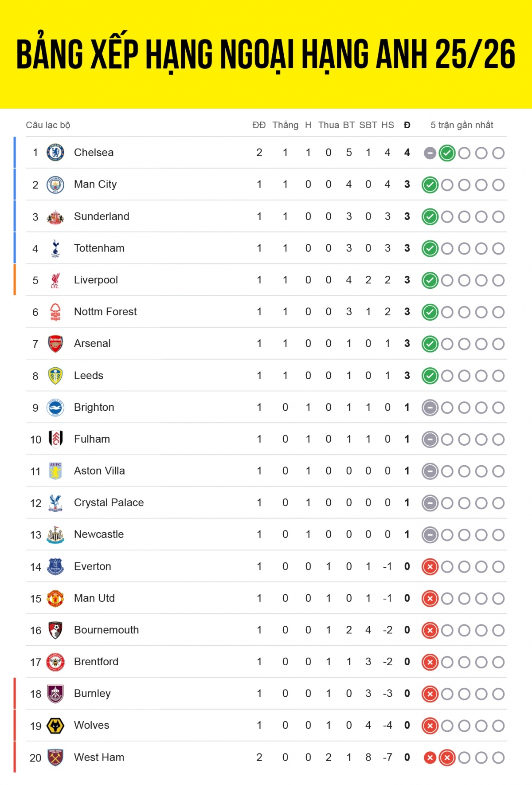Click Brighton's grey draw result indicator
The width and height of the screenshot is (532, 785).
pyautogui.click(x=430, y=408)
